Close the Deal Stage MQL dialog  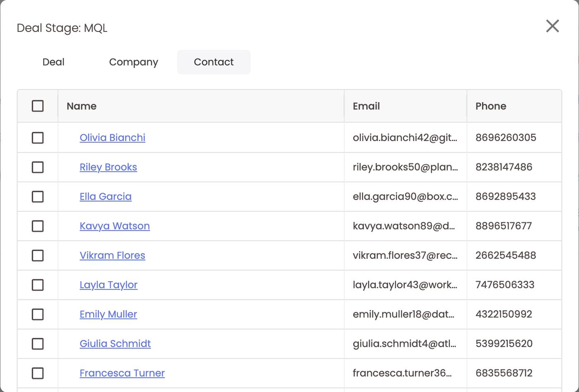tap(553, 26)
